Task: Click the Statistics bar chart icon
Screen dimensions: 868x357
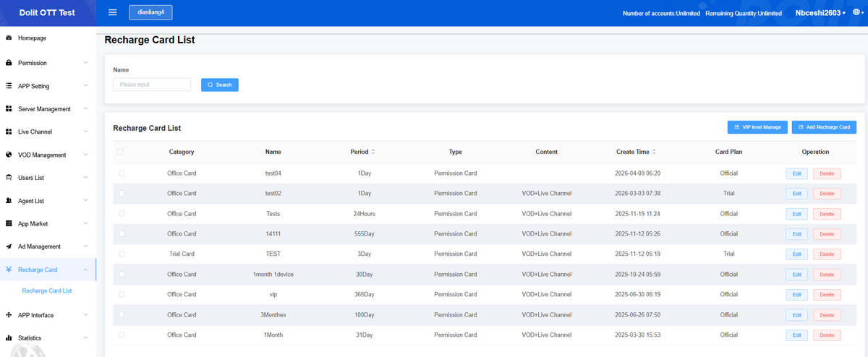Action: [9, 338]
